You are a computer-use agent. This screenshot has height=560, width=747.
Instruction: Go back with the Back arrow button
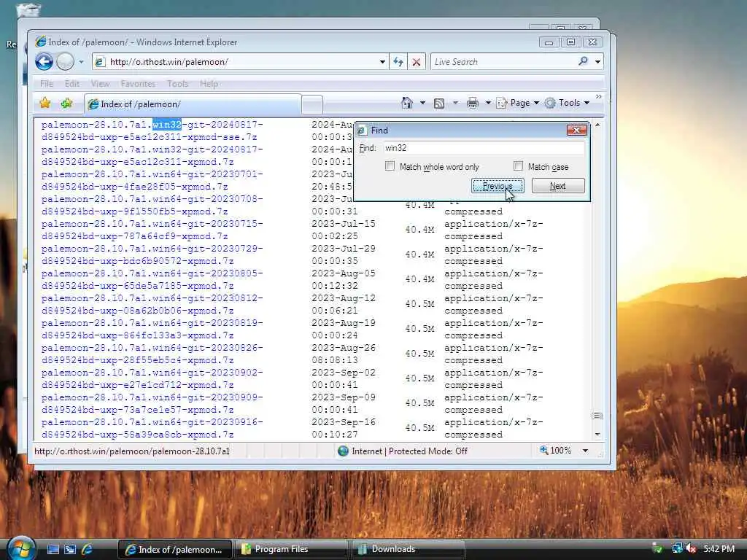pyautogui.click(x=44, y=62)
